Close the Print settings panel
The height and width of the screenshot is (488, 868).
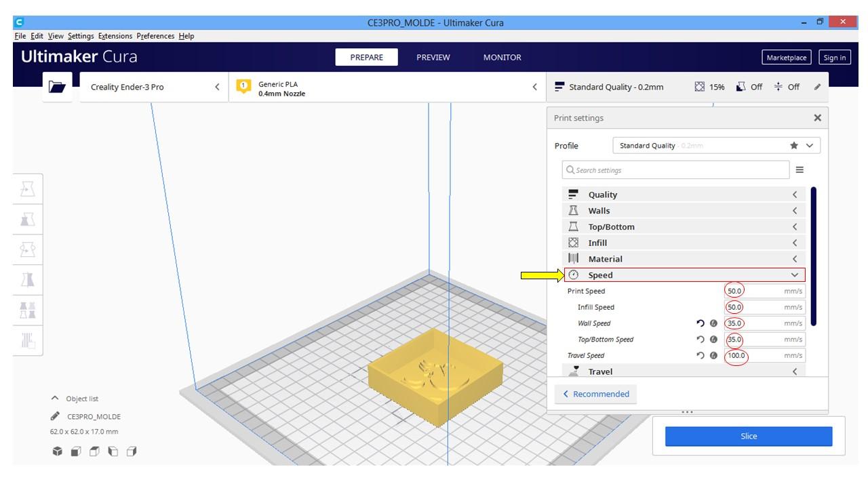[817, 118]
